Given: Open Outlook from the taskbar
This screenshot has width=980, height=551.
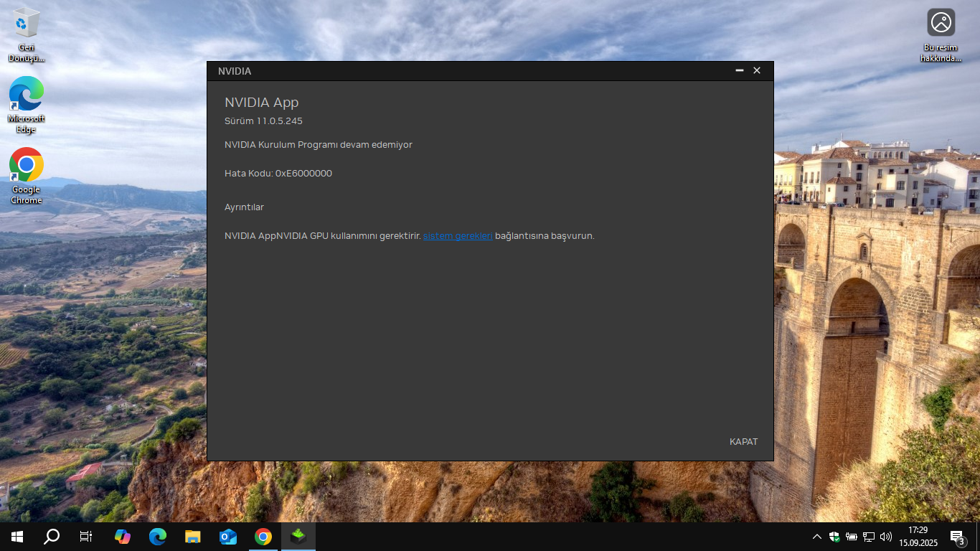Looking at the screenshot, I should click(228, 537).
